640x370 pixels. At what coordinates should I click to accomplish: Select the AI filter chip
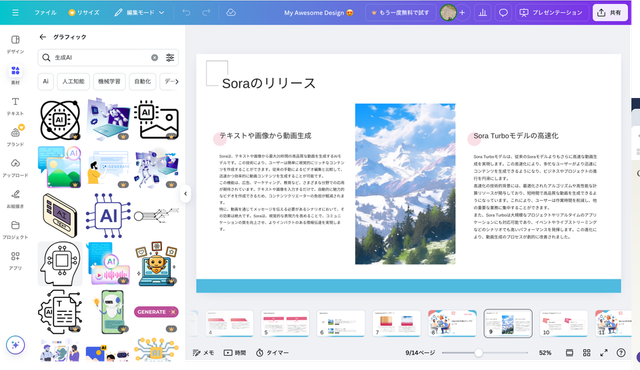46,81
